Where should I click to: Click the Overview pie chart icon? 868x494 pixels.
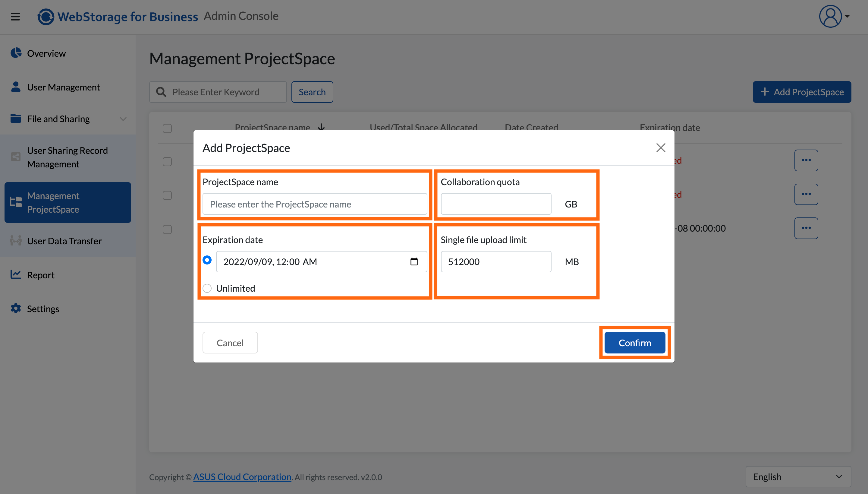click(16, 53)
